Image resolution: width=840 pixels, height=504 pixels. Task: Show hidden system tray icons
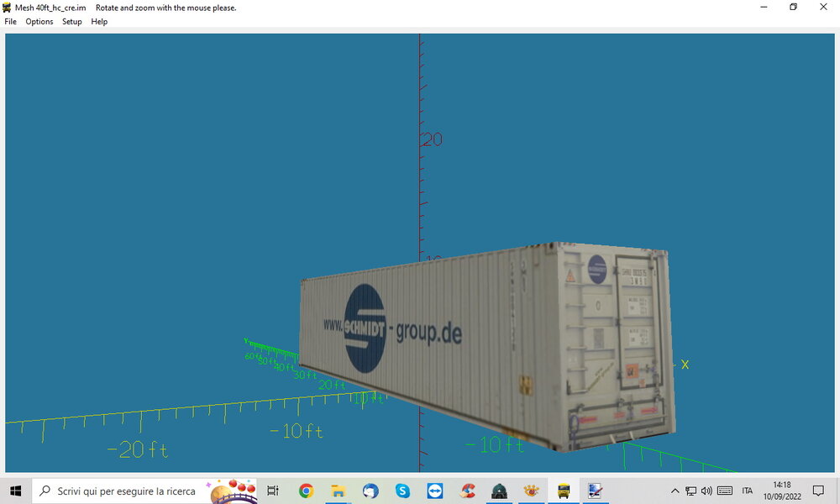[675, 491]
